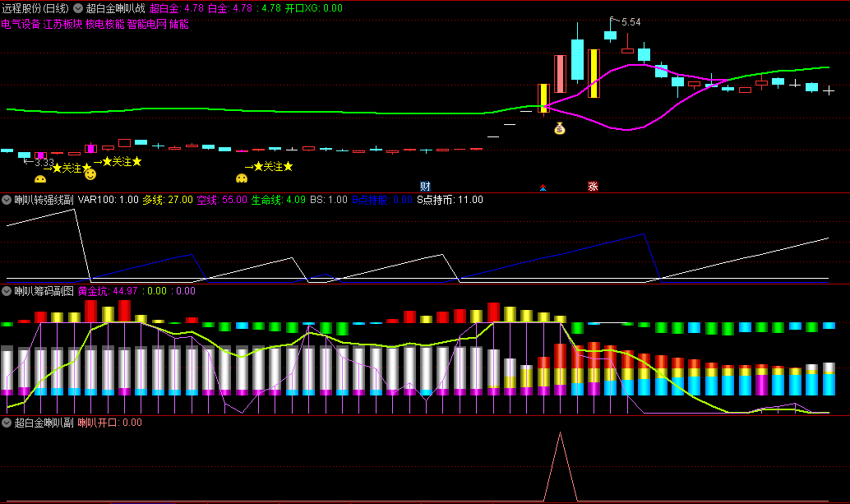
Task: Select the 超白金喇叭副 indicator name
Action: [x=44, y=423]
